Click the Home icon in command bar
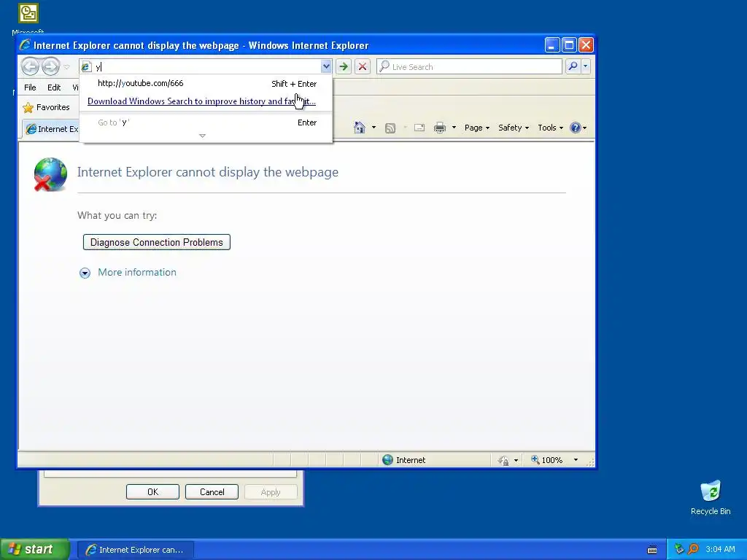The width and height of the screenshot is (747, 560). (360, 128)
